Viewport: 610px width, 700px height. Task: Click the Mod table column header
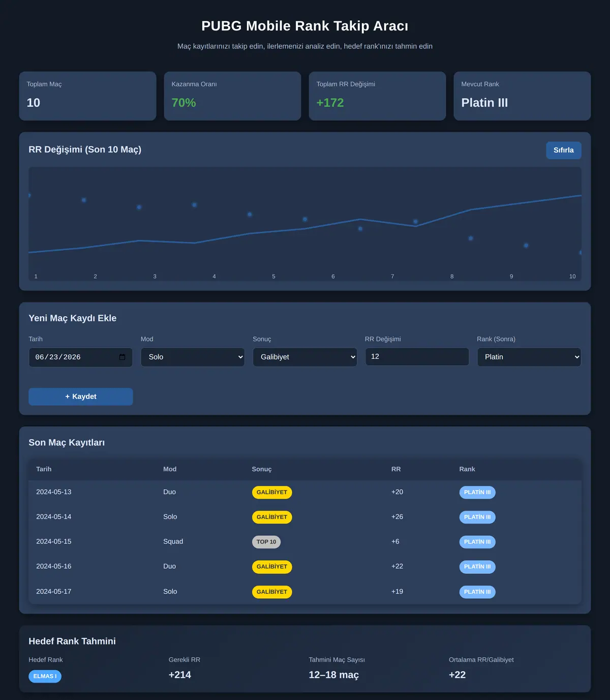pyautogui.click(x=170, y=469)
